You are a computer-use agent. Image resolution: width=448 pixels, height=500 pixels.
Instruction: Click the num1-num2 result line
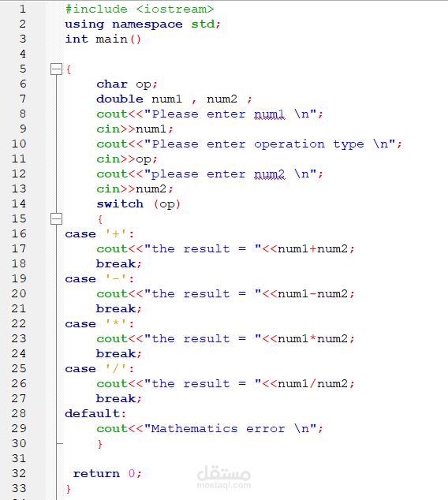226,294
